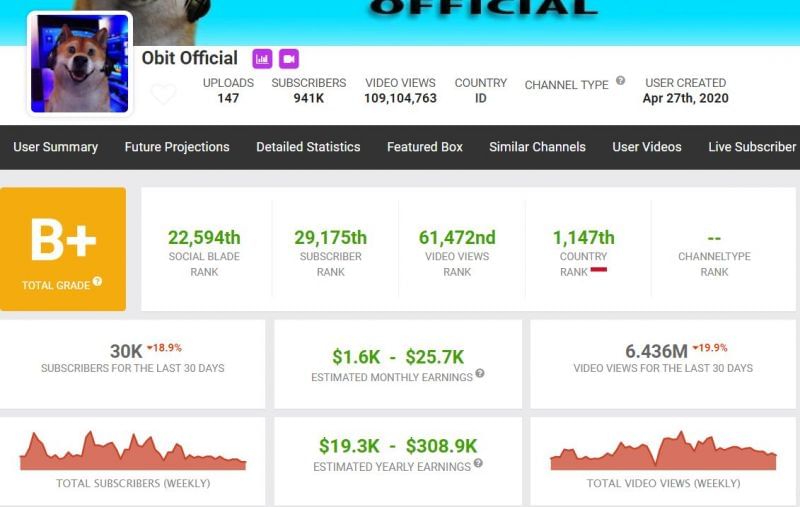Click help icon next to Estimated Yearly Earnings
Screen dimensions: 800x507
coord(477,464)
